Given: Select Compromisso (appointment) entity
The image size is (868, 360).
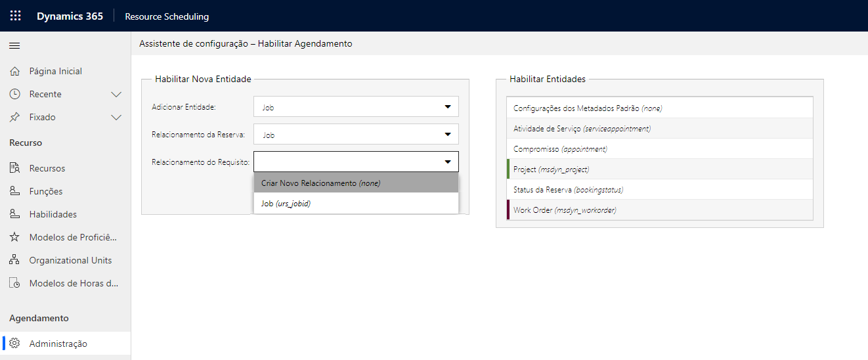Looking at the screenshot, I should click(x=660, y=148).
